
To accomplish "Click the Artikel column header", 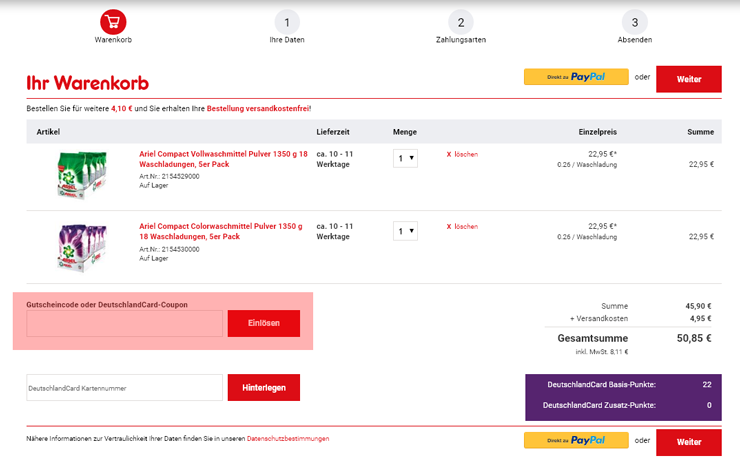I will (48, 132).
